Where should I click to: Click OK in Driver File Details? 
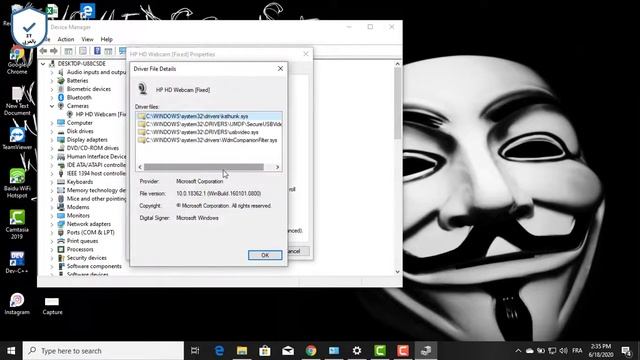tap(265, 255)
